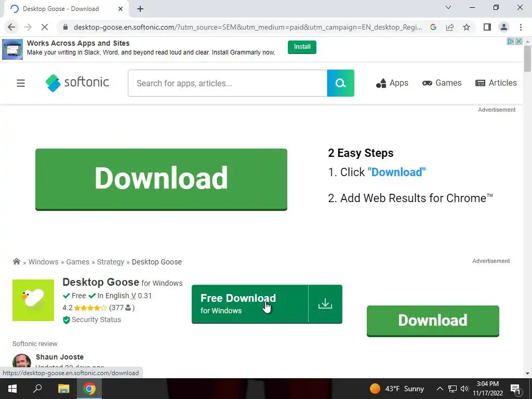Click the forward navigation arrow
The height and width of the screenshot is (399, 532).
pos(28,27)
